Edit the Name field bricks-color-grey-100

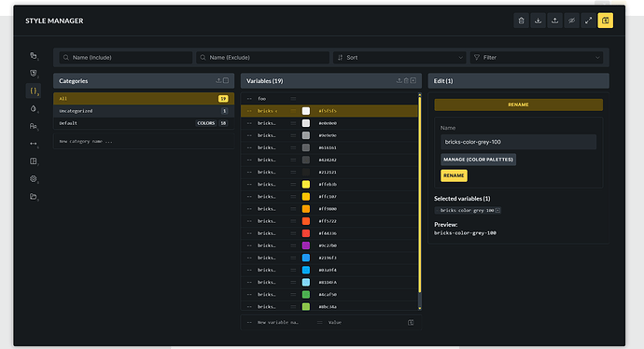point(518,142)
